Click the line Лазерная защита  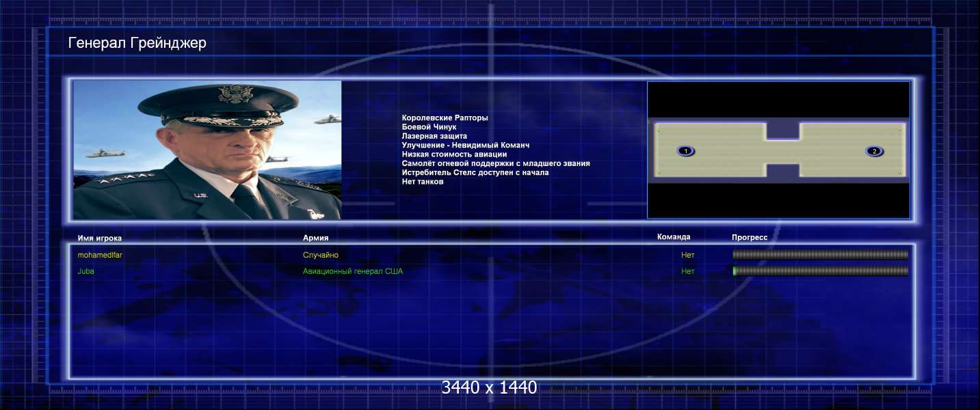coord(435,136)
